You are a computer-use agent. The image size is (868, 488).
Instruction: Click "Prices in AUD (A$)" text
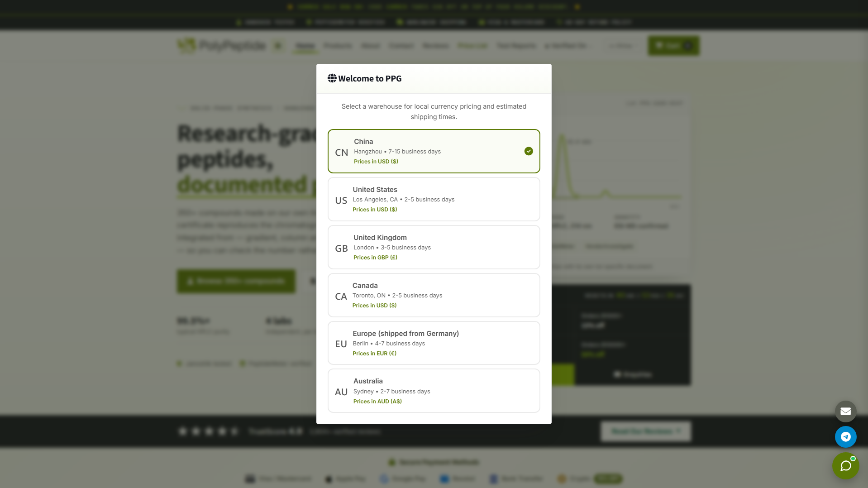tap(378, 402)
